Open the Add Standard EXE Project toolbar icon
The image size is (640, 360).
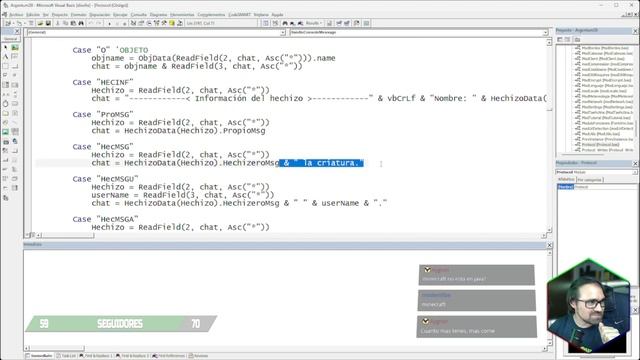(x=8, y=23)
